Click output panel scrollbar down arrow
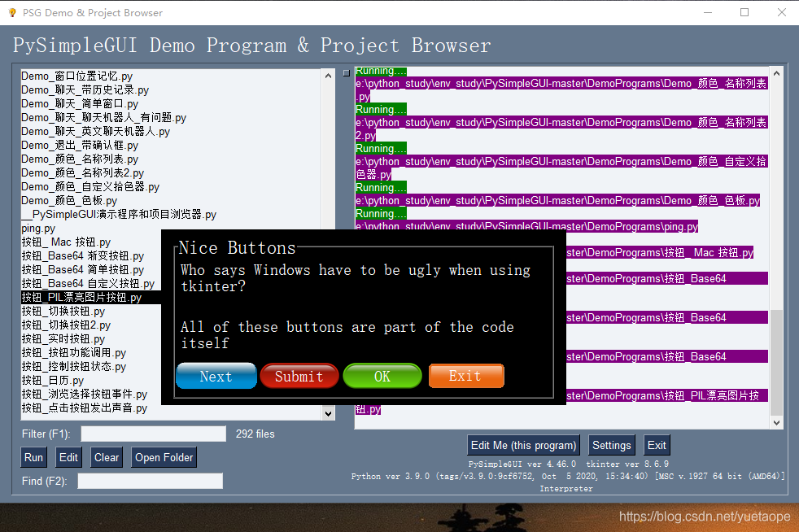 776,422
